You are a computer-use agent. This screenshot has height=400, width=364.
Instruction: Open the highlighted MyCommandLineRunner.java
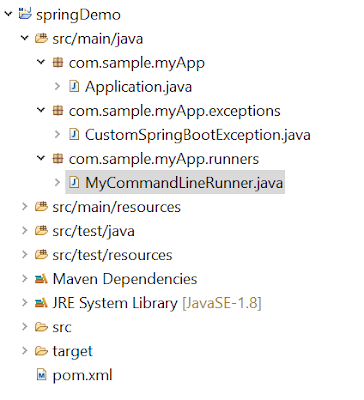(x=184, y=183)
